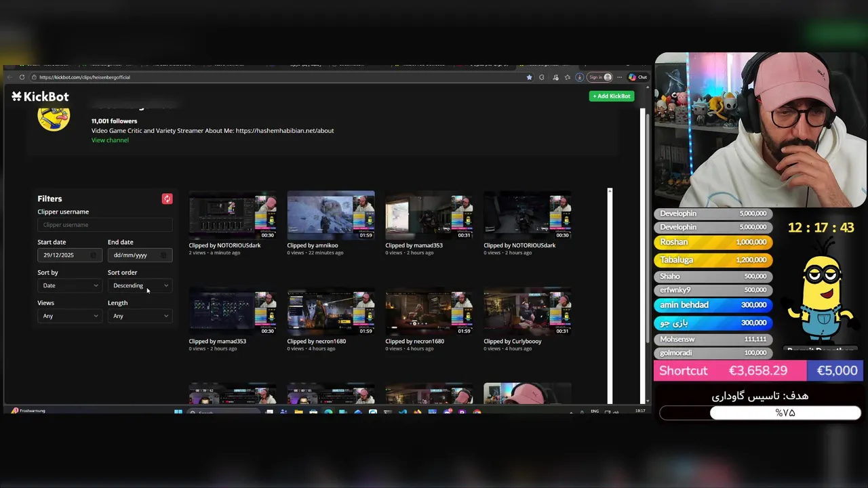Reload the page in the browser
This screenshot has width=868, height=488.
coord(22,77)
